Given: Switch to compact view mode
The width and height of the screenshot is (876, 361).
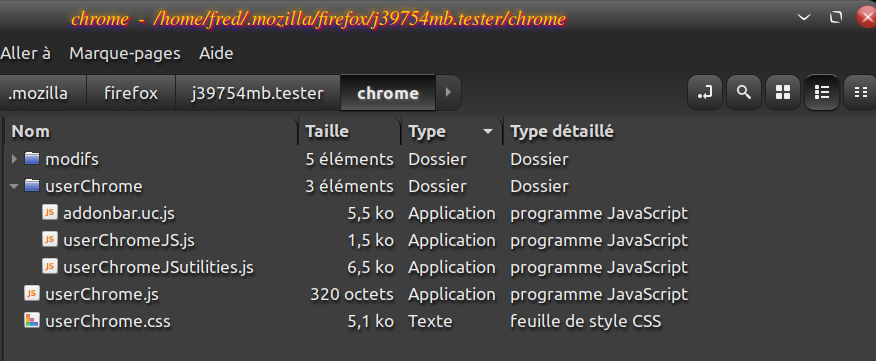Looking at the screenshot, I should (861, 93).
